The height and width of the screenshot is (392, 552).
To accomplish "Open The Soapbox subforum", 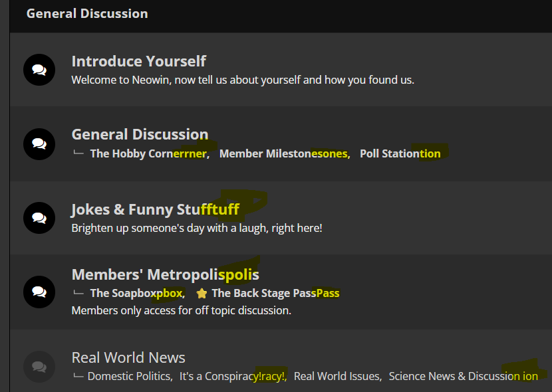I will 136,293.
